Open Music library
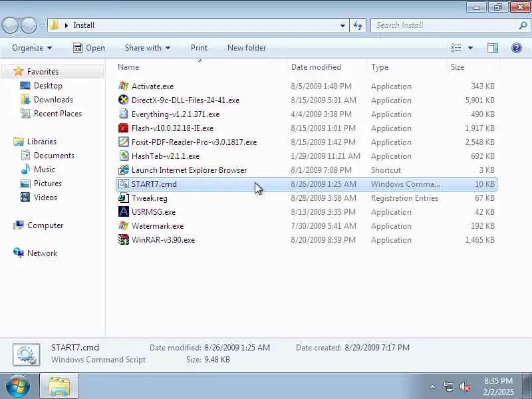532x399 pixels. [x=44, y=170]
